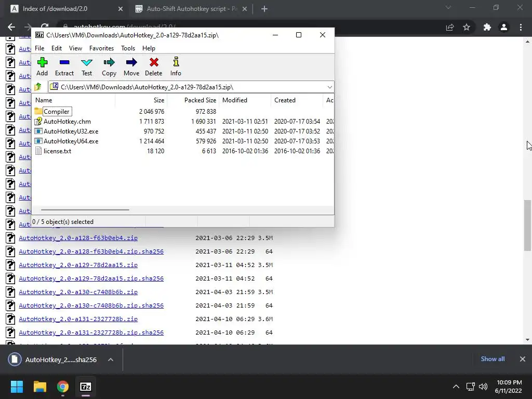Screen dimensions: 532x399
Task: Click the 7-Zip horizontal scrollbar
Action: coord(85,210)
